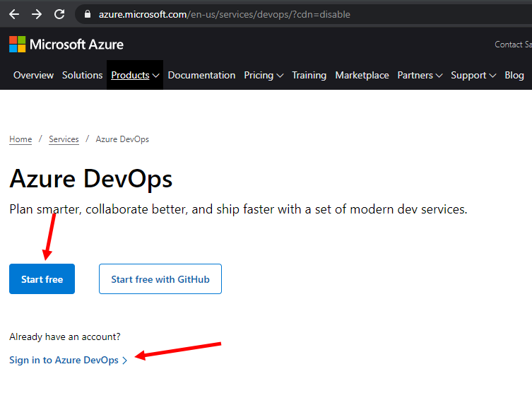Screen dimensions: 532x398
Task: Open the Solutions nav item
Action: [82, 75]
